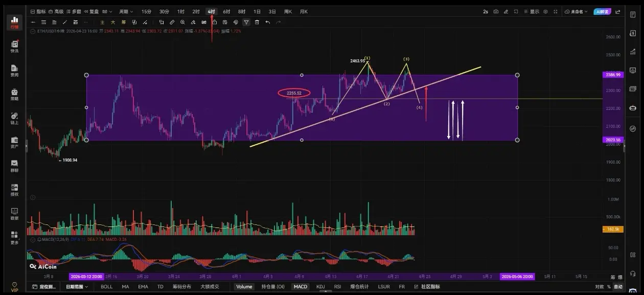
Task: Toggle the BOLL indicator
Action: click(106, 287)
